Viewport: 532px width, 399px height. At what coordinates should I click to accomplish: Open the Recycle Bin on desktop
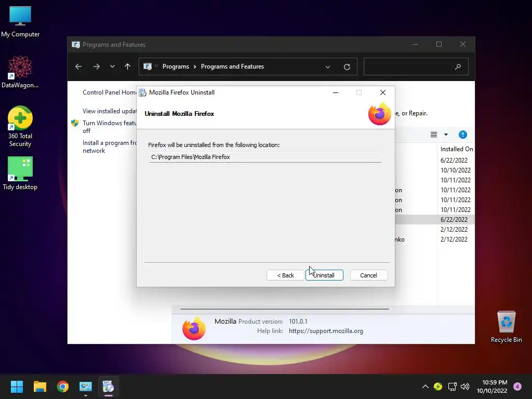pyautogui.click(x=506, y=327)
